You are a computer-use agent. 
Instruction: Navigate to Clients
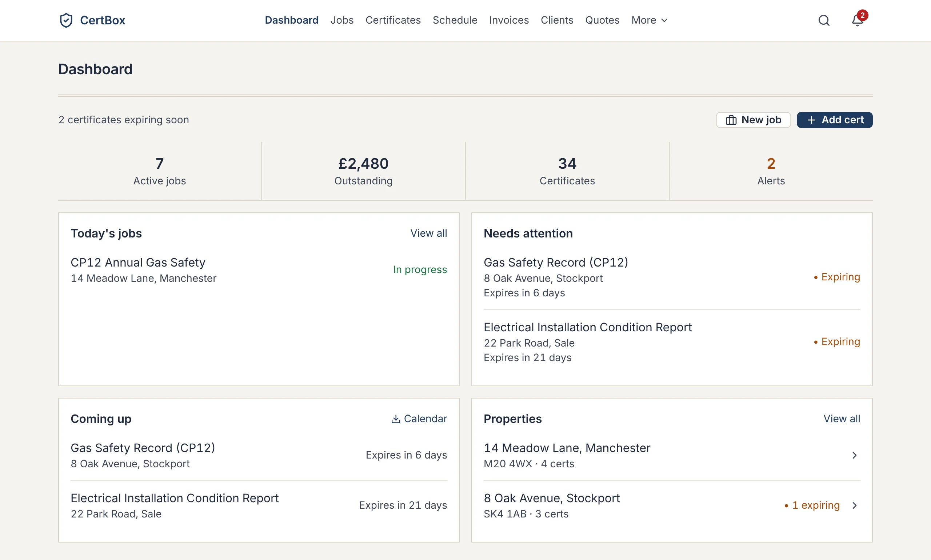tap(557, 20)
